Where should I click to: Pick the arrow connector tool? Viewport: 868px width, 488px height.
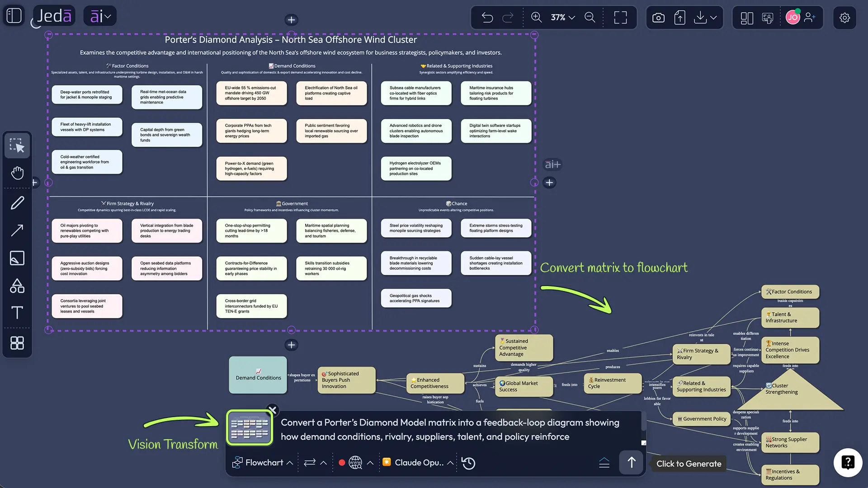(x=17, y=230)
